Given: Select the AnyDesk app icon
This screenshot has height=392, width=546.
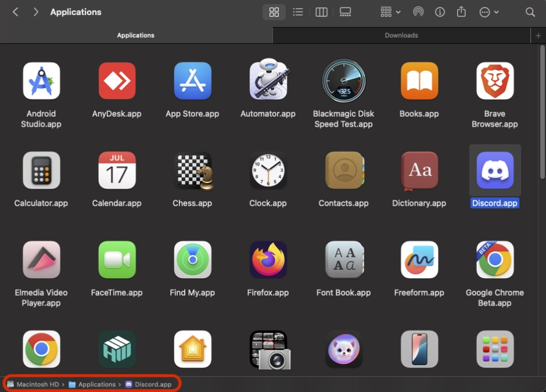Looking at the screenshot, I should point(117,81).
